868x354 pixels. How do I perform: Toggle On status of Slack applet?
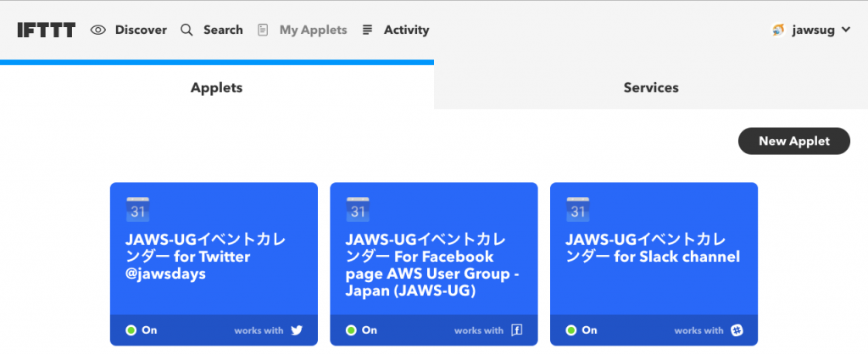581,330
